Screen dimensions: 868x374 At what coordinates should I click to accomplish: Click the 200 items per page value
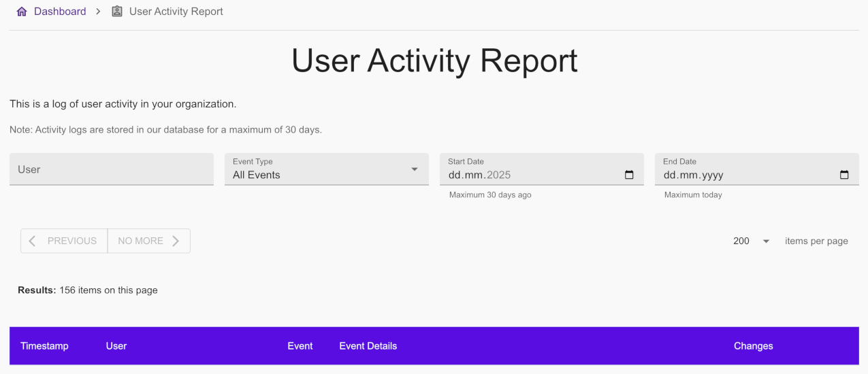pos(741,241)
